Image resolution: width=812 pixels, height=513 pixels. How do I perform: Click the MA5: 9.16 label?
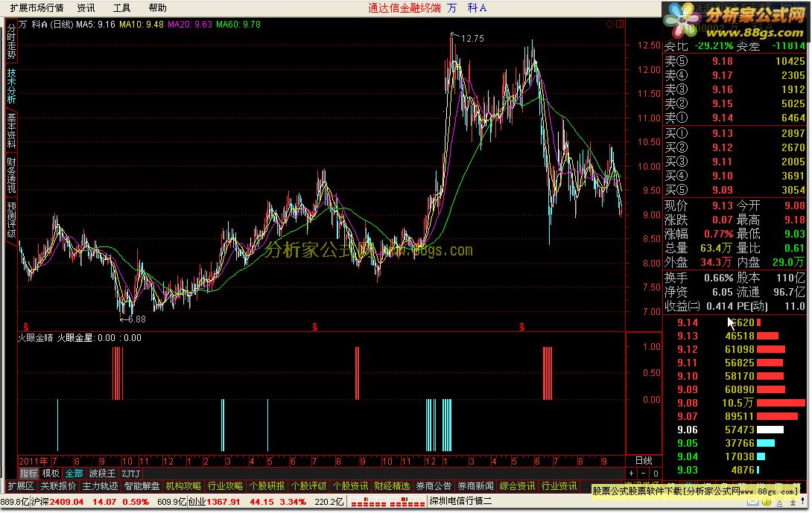(x=95, y=24)
